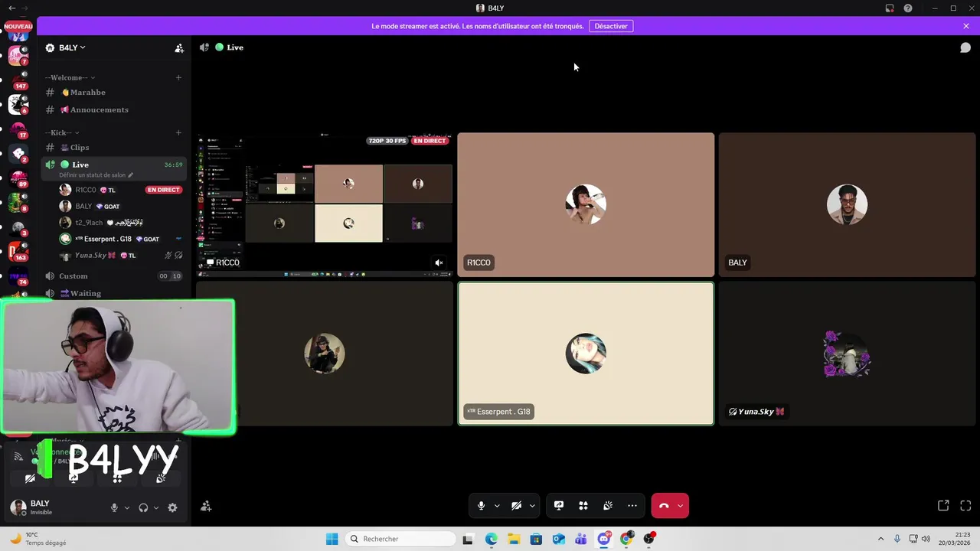Screen dimensions: 980x551
Task: Toggle microphone in user panel
Action: [114, 507]
